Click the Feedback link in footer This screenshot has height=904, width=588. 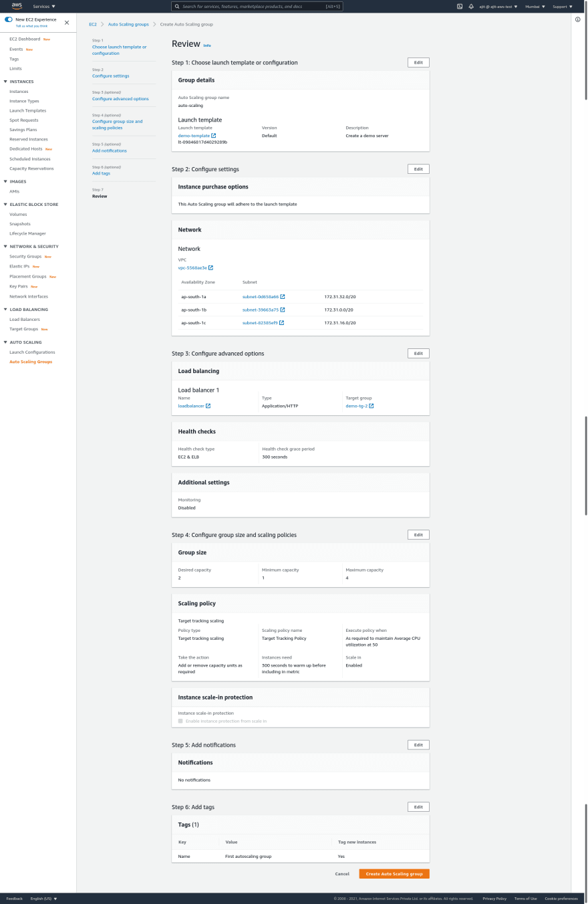14,899
